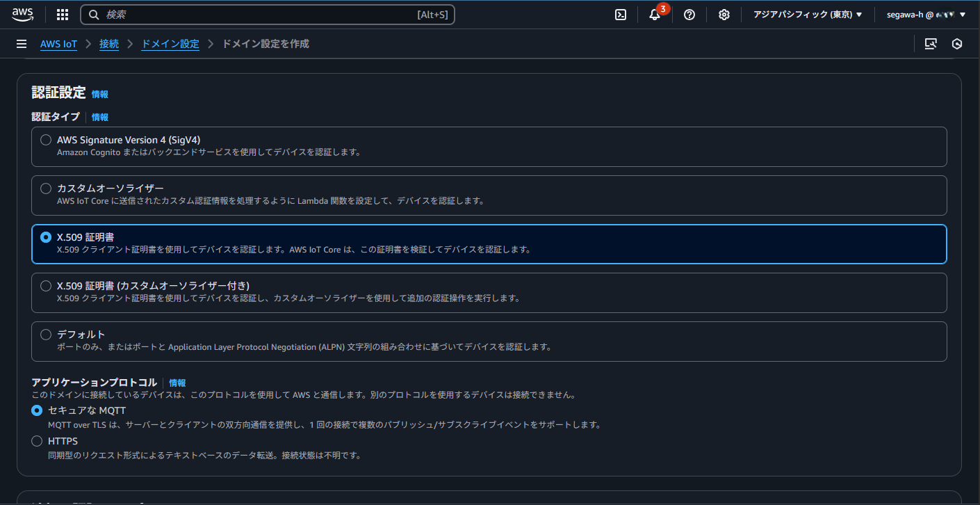Open the AWS home logo

point(22,14)
